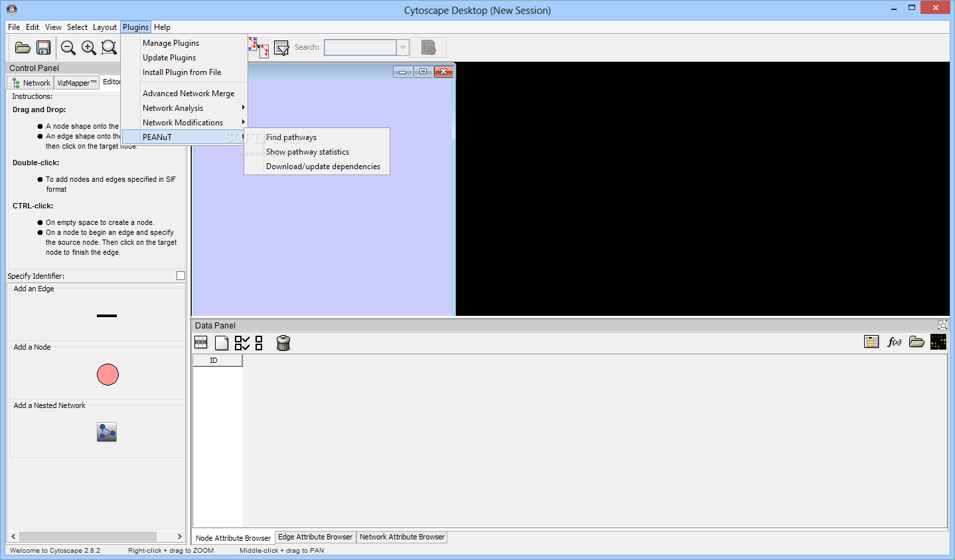
Task: Click the Delete Attributes trash can icon
Action: click(283, 342)
